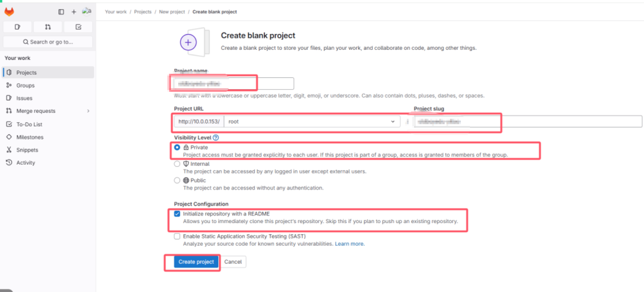Select the Private visibility radio button
Image resolution: width=644 pixels, height=292 pixels.
177,148
